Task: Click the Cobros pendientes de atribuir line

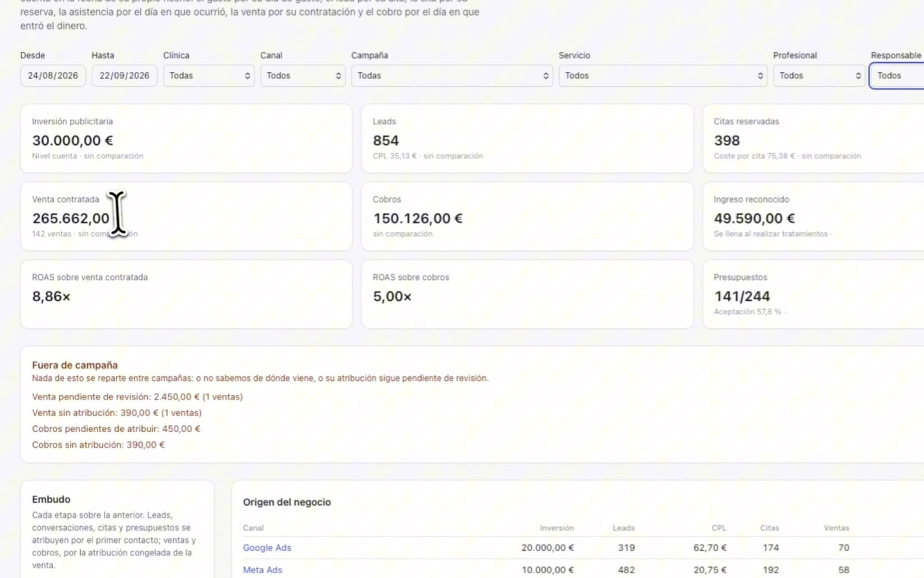Action: [x=116, y=429]
